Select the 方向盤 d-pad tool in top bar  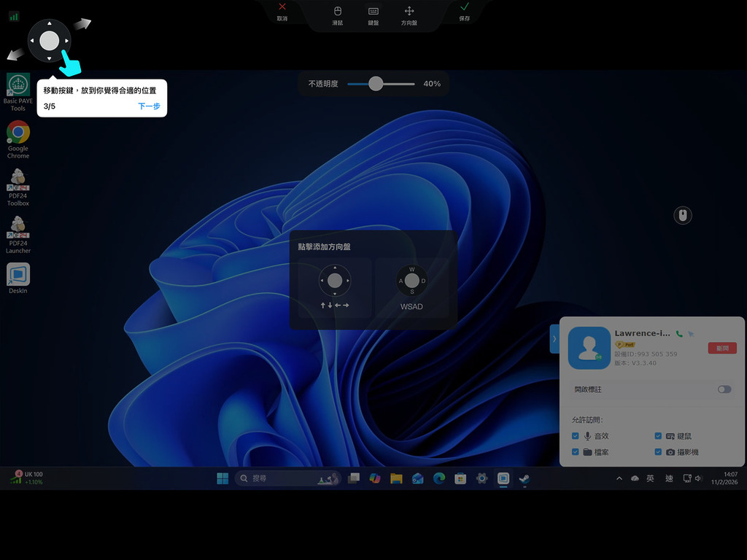click(409, 15)
